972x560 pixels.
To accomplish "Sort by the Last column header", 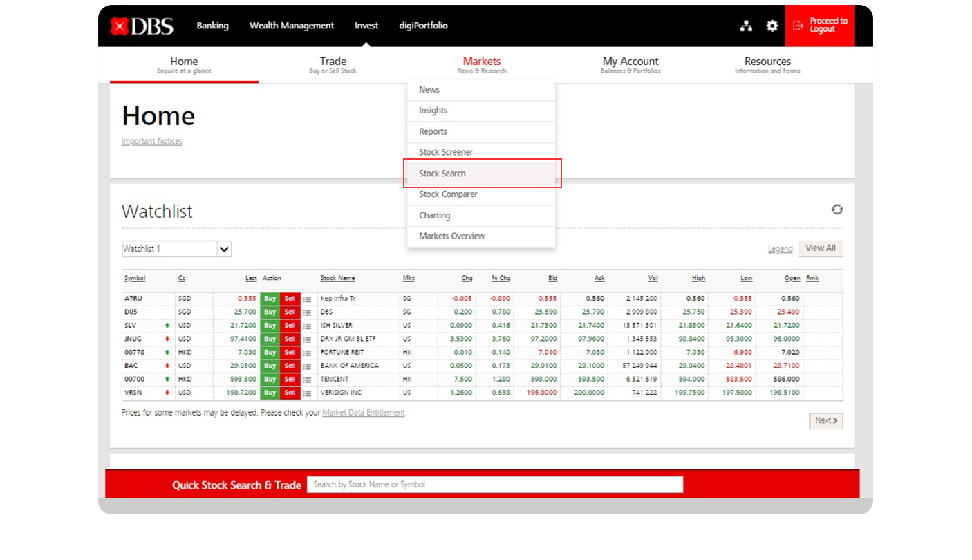I will coord(251,279).
